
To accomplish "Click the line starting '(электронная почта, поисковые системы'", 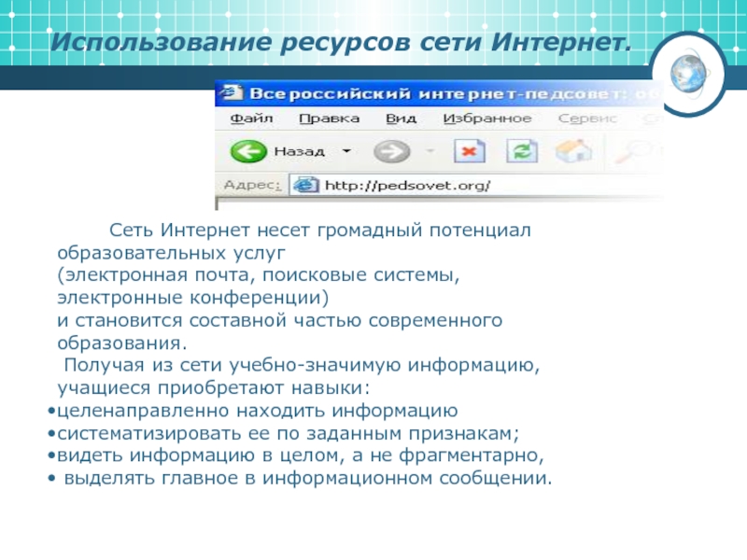I will point(259,275).
